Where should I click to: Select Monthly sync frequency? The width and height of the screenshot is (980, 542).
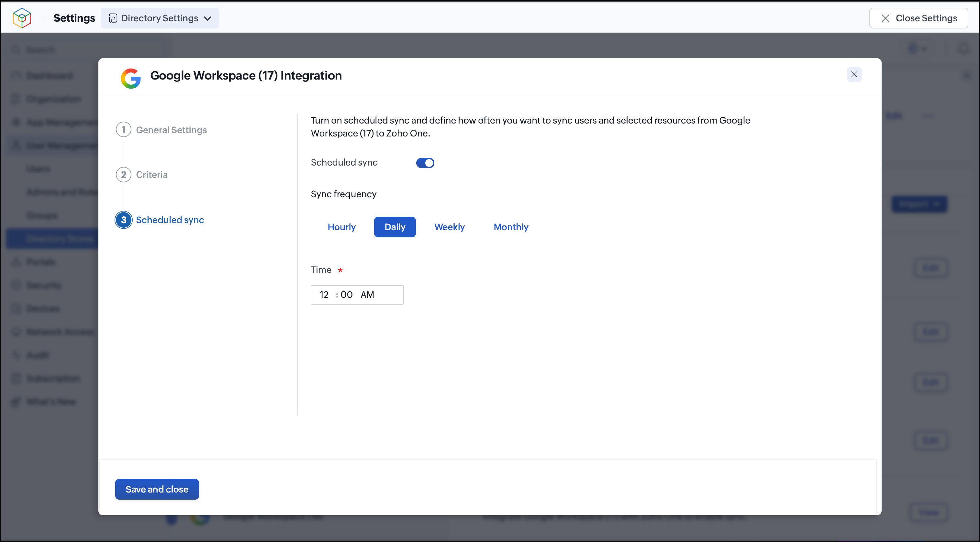click(x=510, y=227)
